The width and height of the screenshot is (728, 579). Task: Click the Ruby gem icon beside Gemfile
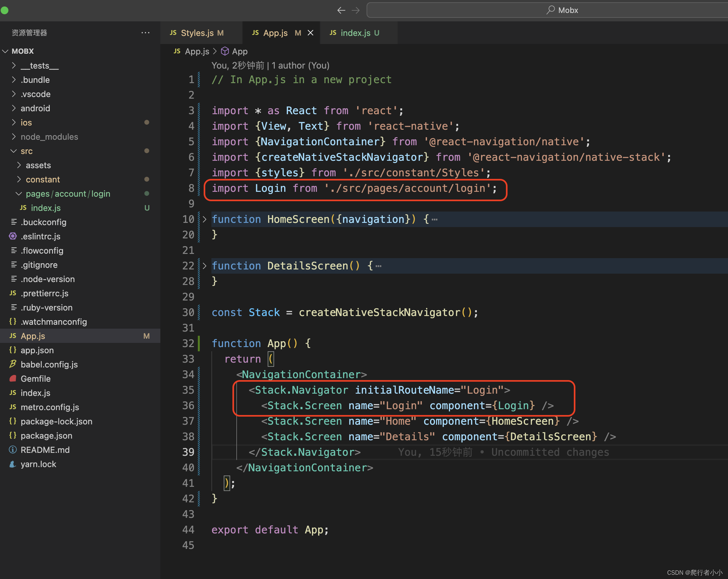tap(13, 379)
